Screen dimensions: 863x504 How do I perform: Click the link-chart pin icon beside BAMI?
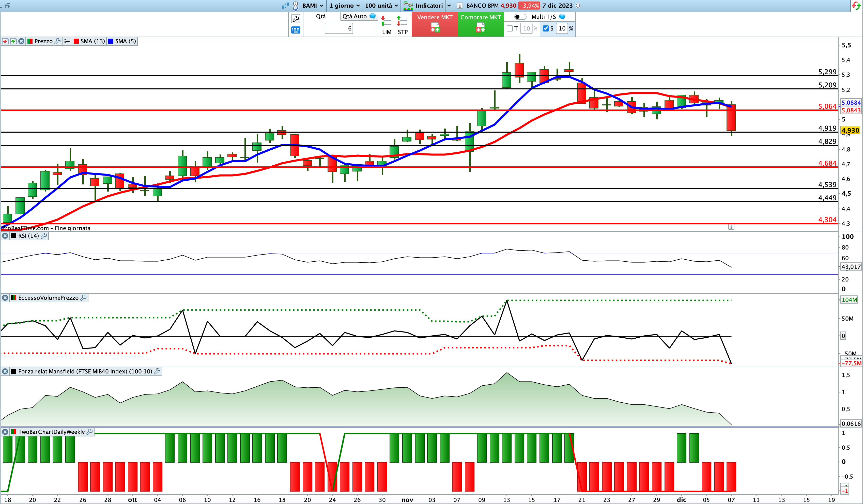(x=296, y=6)
